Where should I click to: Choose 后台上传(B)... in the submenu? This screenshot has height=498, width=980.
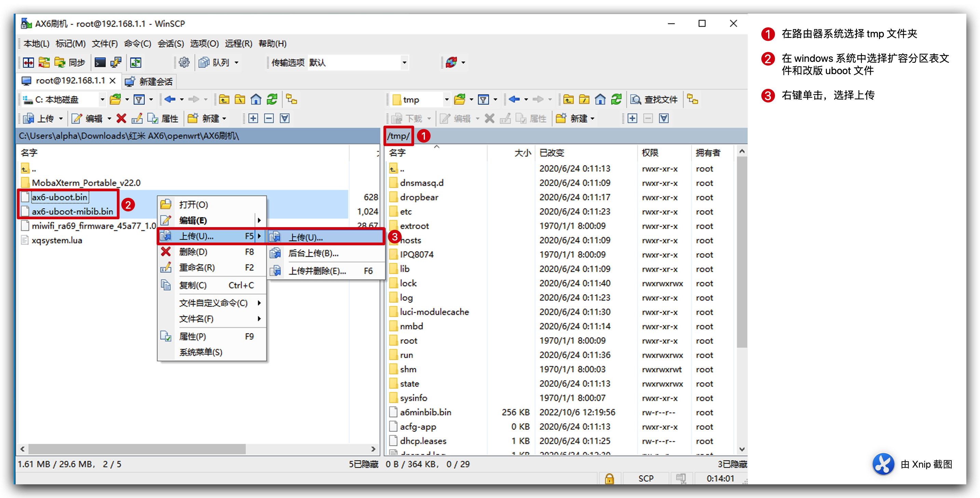326,253
